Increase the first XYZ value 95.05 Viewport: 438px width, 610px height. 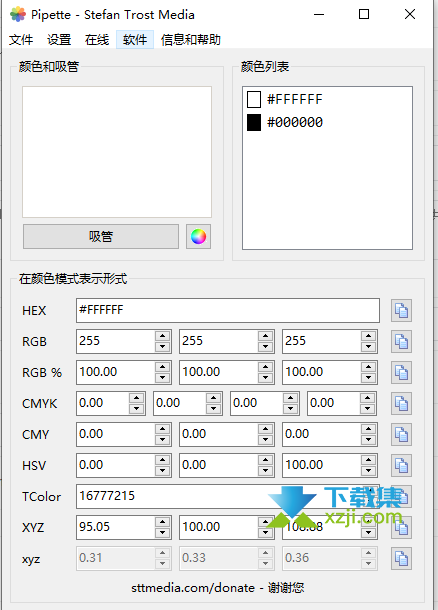162,522
